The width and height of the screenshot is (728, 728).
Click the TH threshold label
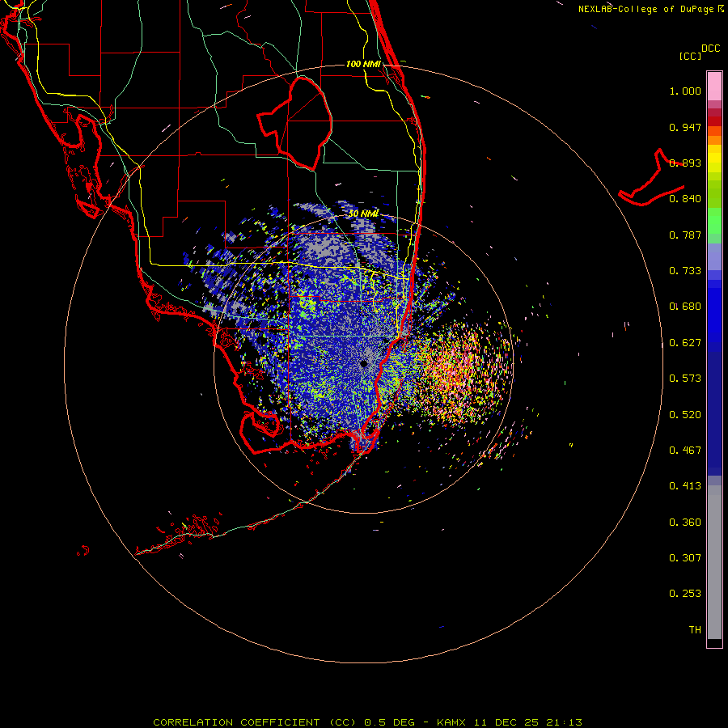[695, 630]
